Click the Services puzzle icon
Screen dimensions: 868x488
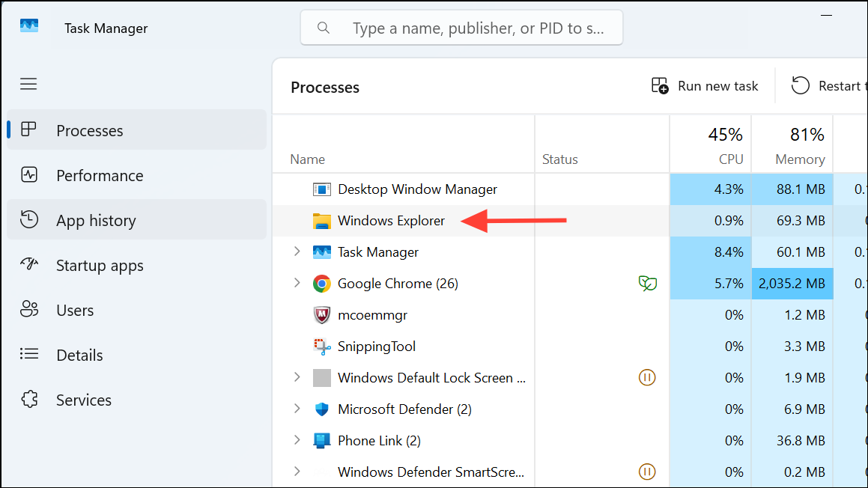[x=28, y=400]
